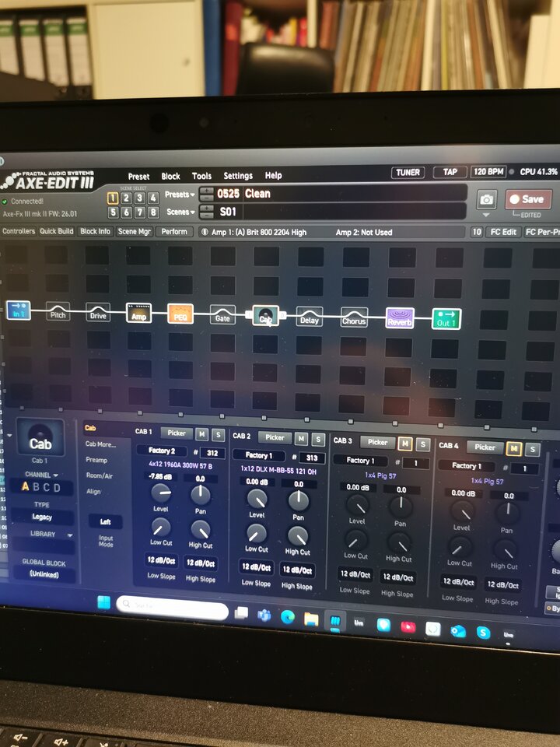The width and height of the screenshot is (560, 747).
Task: Solo CAB 2 with the S button
Action: (x=318, y=439)
